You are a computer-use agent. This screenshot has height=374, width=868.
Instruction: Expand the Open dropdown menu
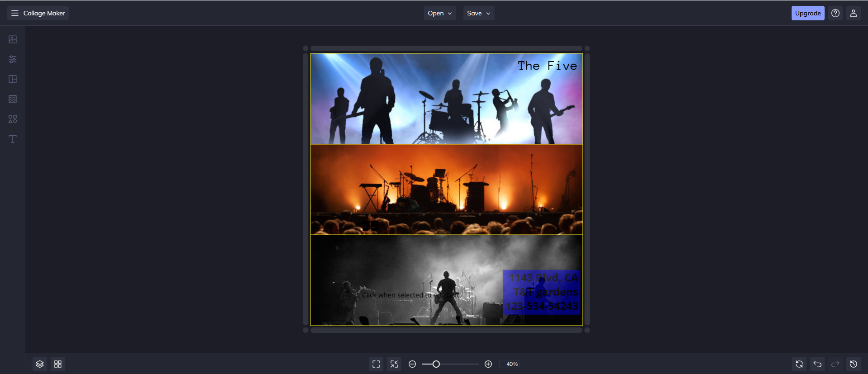[439, 13]
